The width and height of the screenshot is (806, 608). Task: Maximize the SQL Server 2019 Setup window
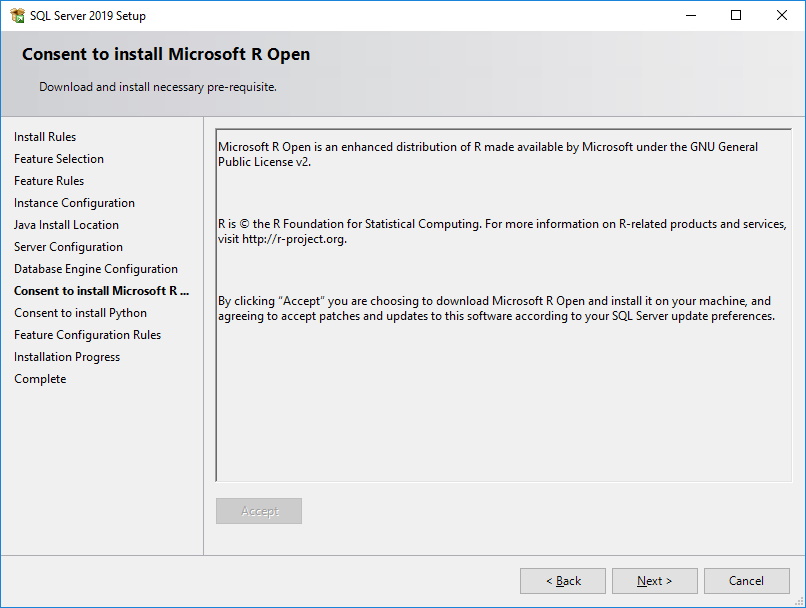(736, 15)
